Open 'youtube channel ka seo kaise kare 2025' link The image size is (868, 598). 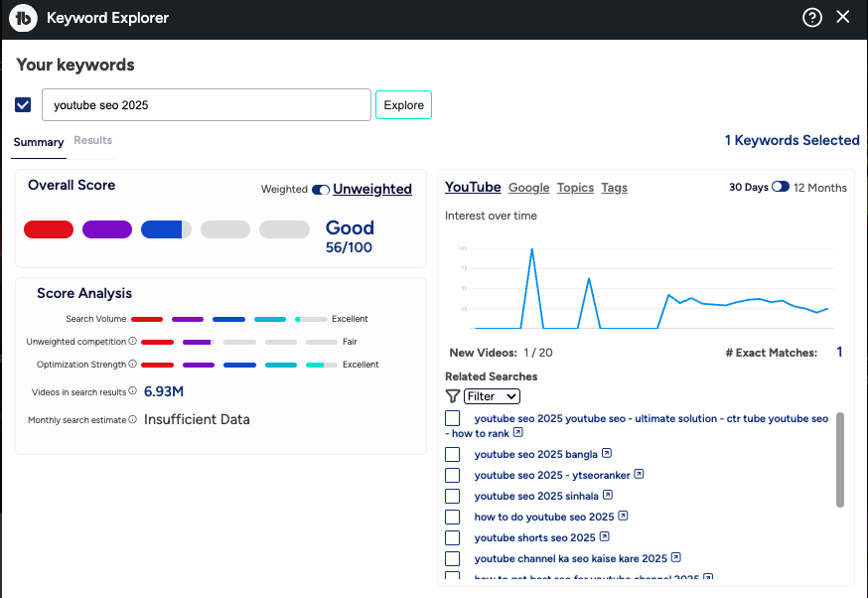(x=571, y=558)
